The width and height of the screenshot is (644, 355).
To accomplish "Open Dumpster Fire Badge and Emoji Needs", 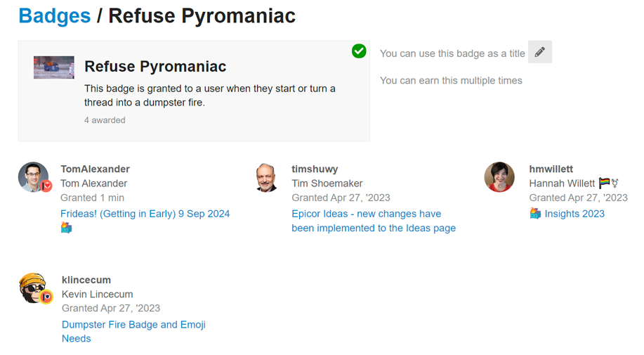I will point(133,331).
